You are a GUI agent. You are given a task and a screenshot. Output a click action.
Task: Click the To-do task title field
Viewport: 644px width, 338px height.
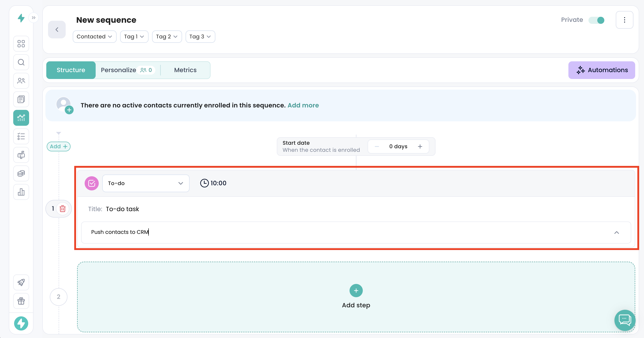pos(122,209)
